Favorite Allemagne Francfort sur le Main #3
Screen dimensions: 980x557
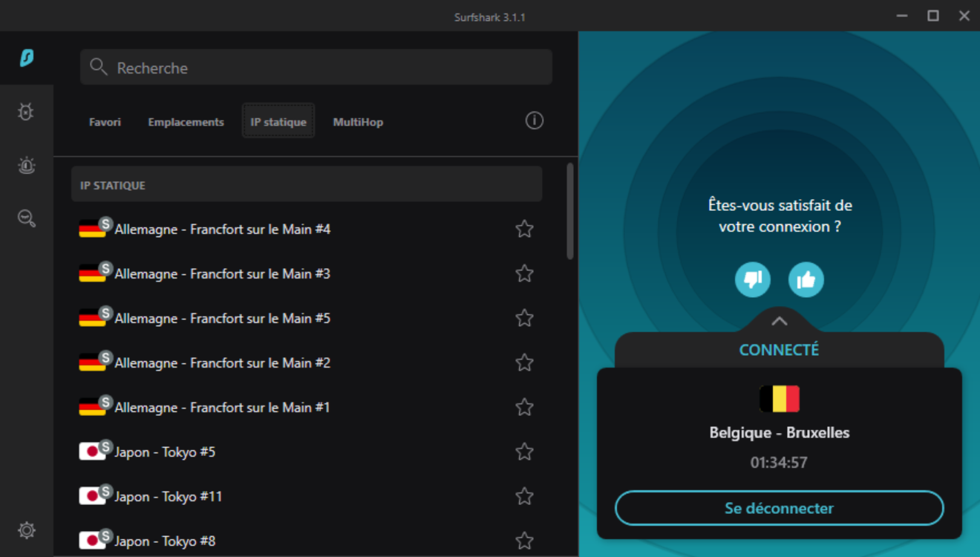[x=525, y=273]
